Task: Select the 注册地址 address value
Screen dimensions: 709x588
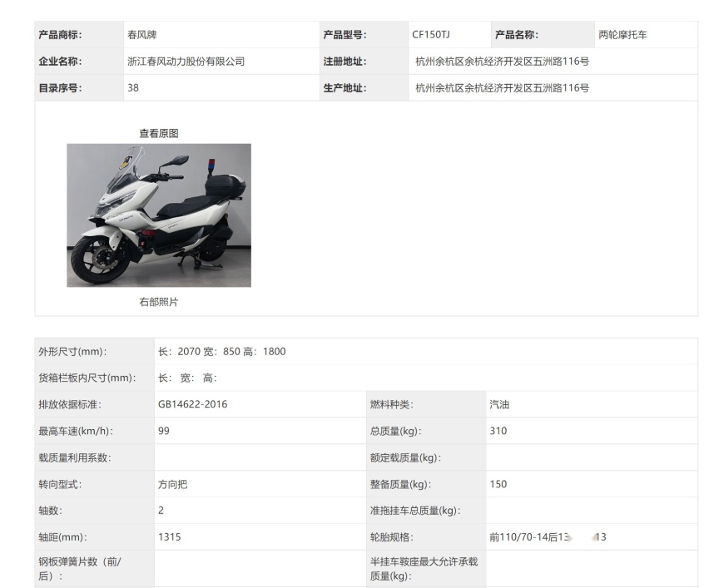Action: coord(503,62)
